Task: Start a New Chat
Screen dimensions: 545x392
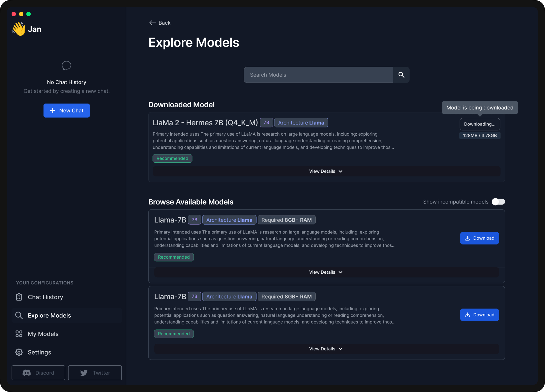Action: tap(67, 110)
